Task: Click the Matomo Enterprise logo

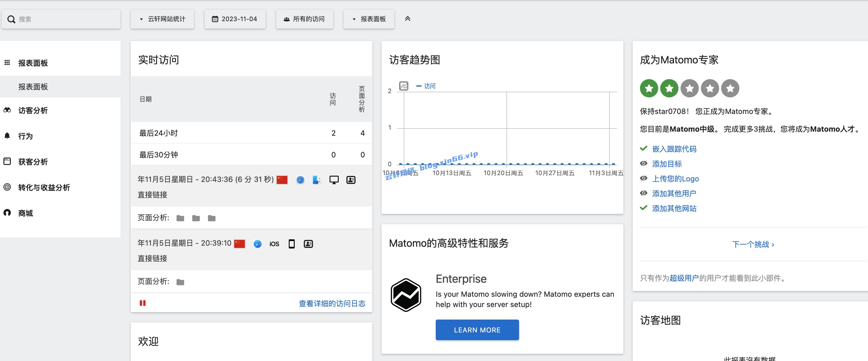Action: 406,295
